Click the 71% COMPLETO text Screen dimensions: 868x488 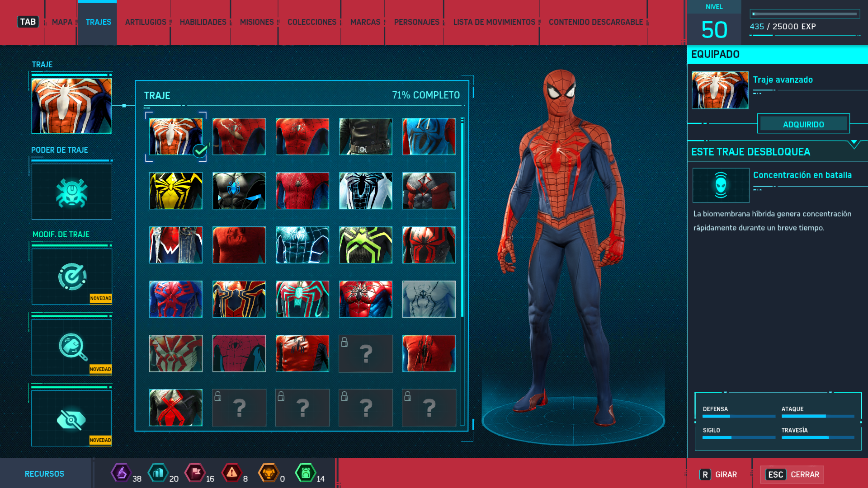tap(426, 95)
